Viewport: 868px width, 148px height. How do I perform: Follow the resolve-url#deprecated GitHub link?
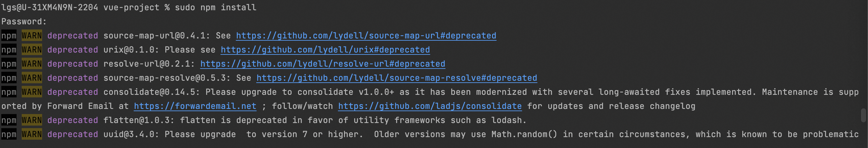click(x=322, y=64)
